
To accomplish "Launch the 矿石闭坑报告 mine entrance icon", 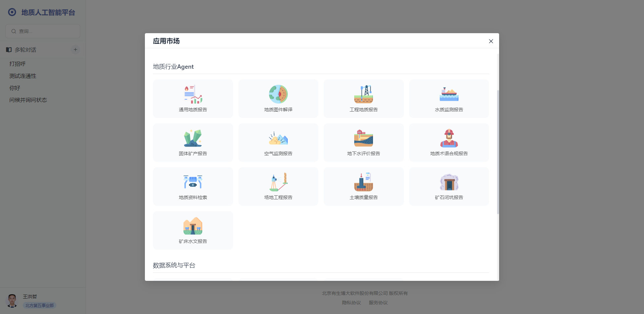I will pos(449,182).
